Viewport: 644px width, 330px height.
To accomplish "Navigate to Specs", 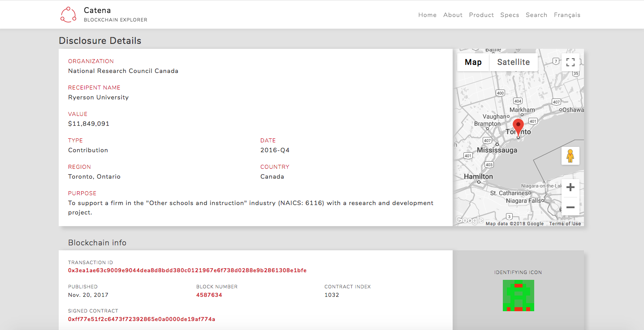I will tap(510, 15).
